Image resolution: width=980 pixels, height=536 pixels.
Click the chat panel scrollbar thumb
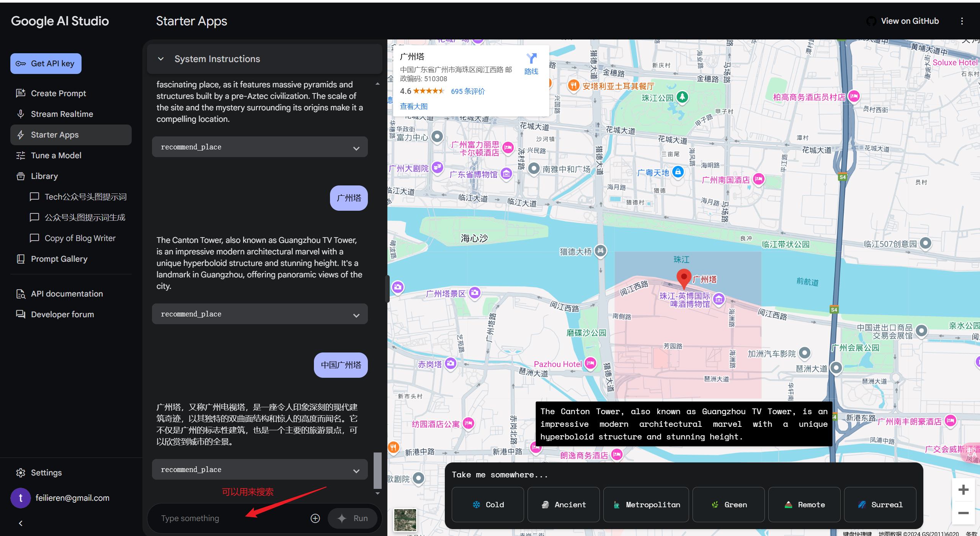click(x=377, y=470)
